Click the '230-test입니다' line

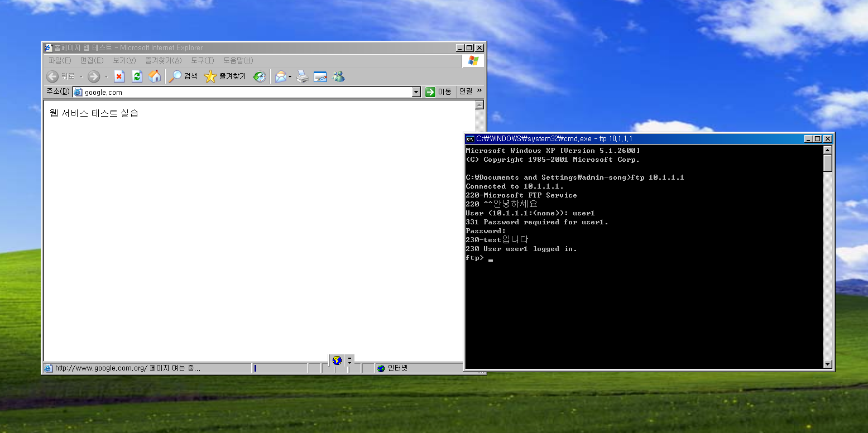(x=497, y=239)
